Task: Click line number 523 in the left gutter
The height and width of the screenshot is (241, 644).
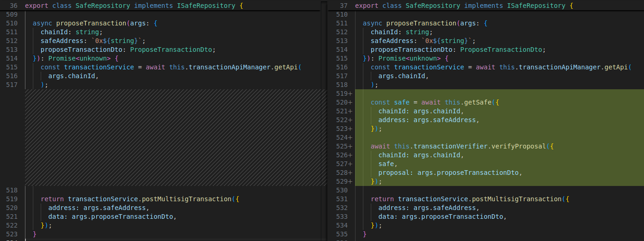Action: [x=12, y=234]
